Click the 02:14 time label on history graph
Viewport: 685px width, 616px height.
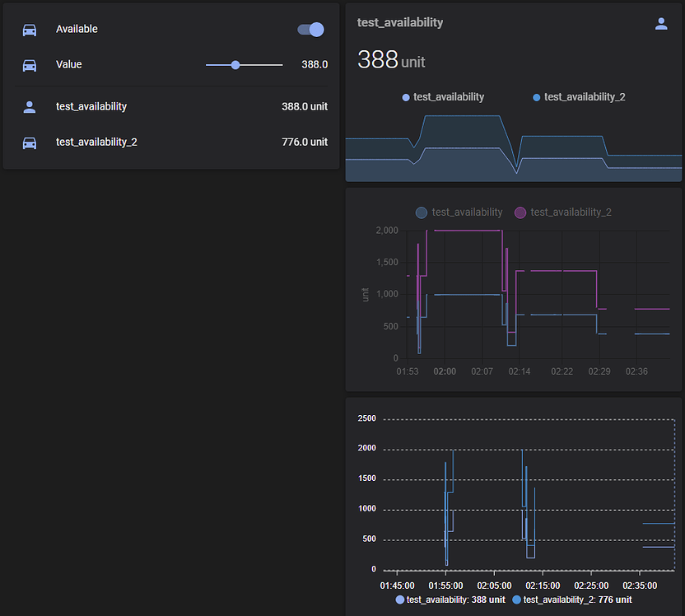pos(519,371)
